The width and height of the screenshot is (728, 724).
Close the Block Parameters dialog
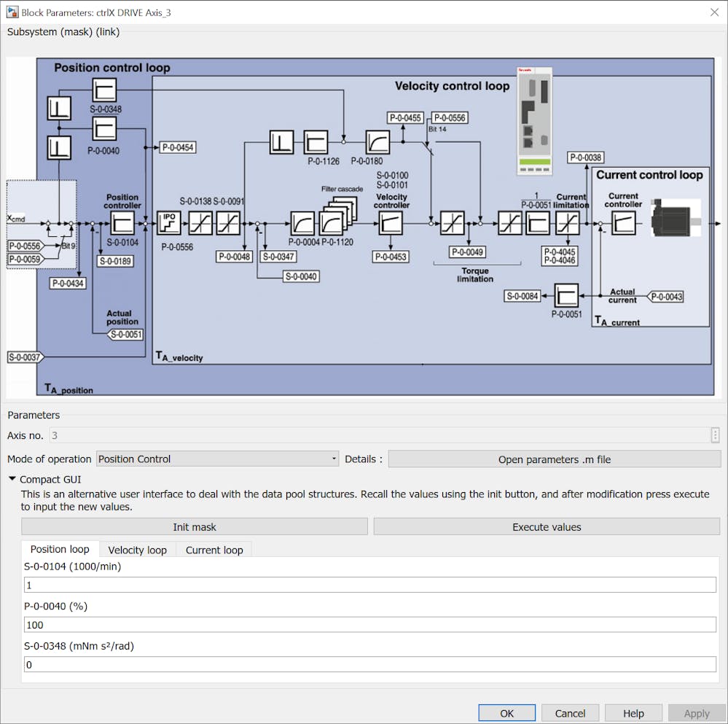point(715,12)
